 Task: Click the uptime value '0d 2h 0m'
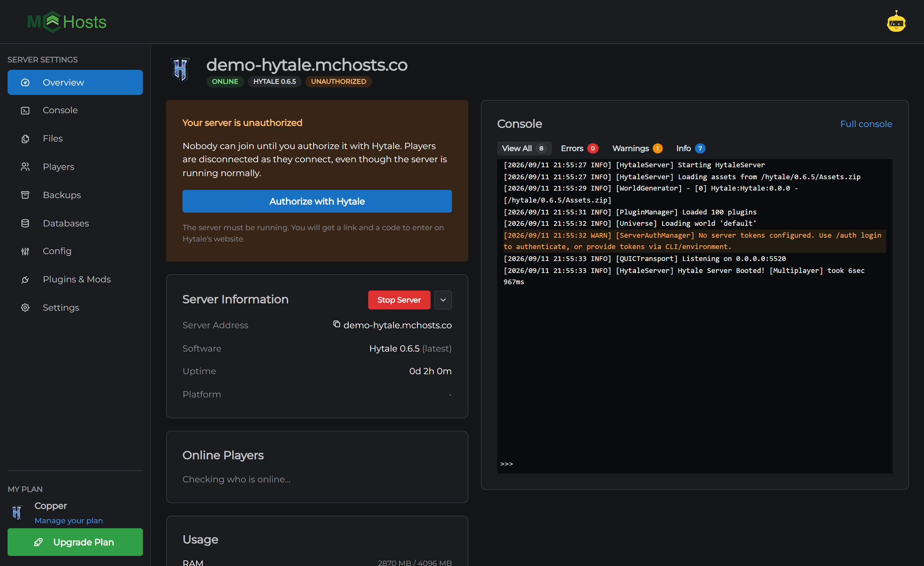pos(431,371)
